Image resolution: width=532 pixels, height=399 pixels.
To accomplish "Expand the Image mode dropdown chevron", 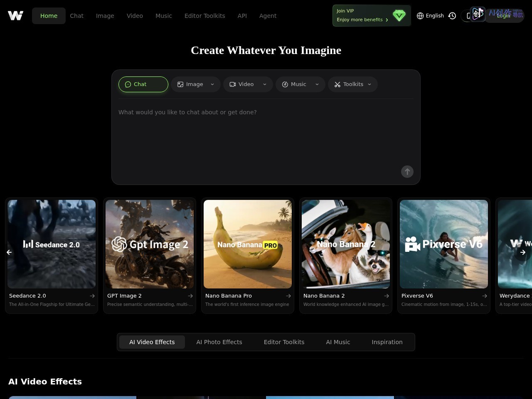I will tap(212, 84).
